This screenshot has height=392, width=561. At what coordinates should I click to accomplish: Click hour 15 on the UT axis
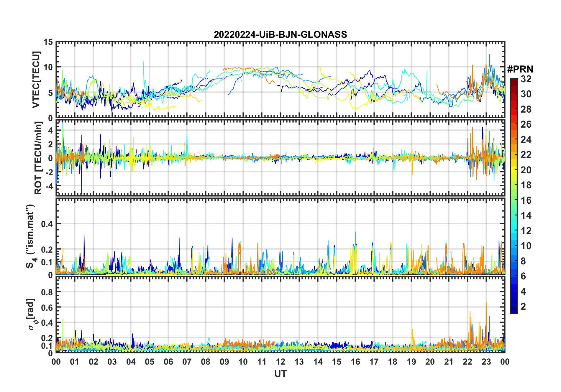coord(337,362)
